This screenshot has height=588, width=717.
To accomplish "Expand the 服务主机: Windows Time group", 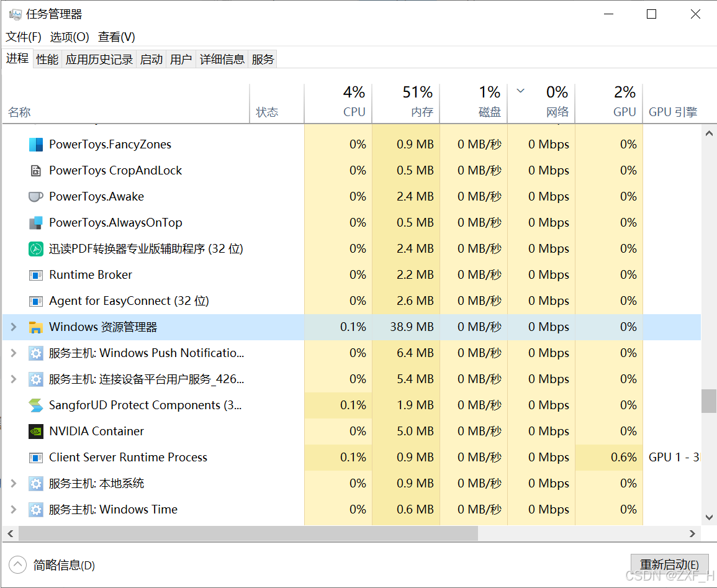I will tap(14, 509).
